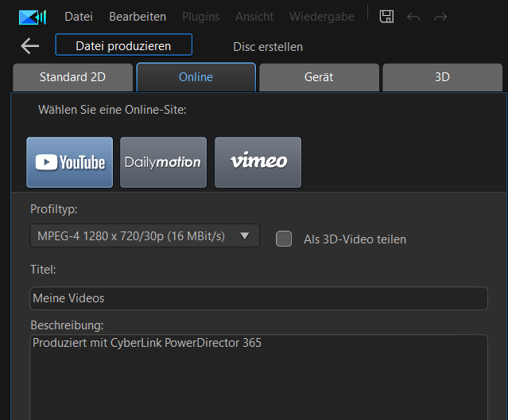Select Vimeo as the online site
The height and width of the screenshot is (420, 508).
258,162
